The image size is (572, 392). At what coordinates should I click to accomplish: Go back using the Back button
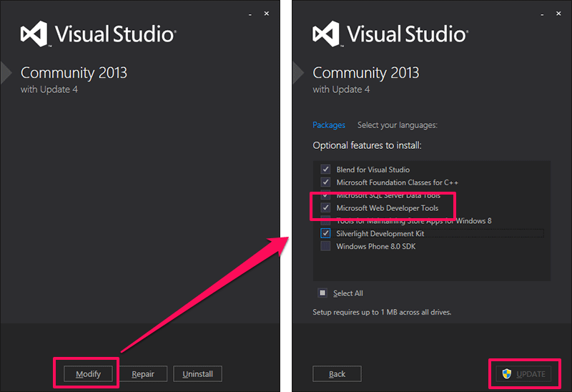(337, 373)
